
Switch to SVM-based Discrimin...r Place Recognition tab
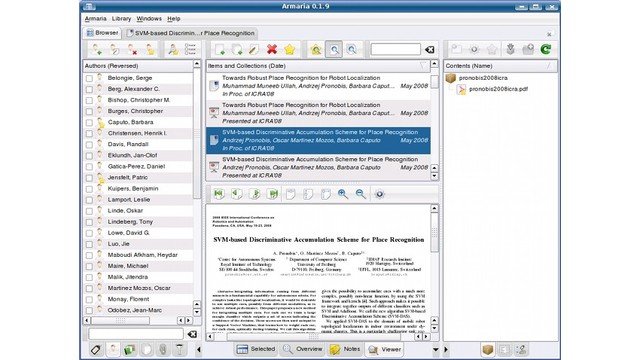191,33
